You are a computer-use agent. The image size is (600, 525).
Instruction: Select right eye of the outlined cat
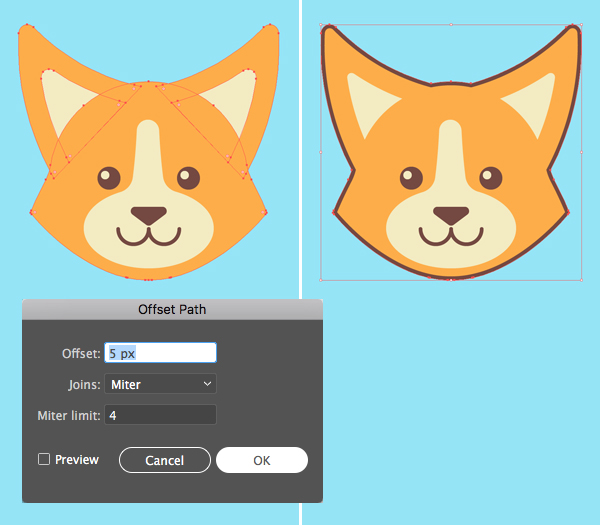490,178
